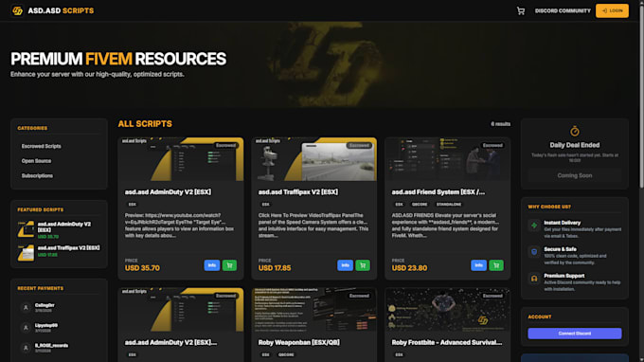Click Friend System card preview image

coord(448,159)
